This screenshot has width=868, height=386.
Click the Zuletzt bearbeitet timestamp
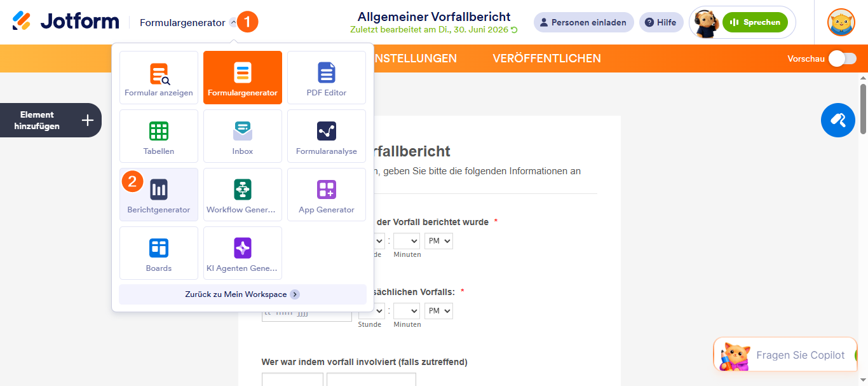click(x=434, y=29)
